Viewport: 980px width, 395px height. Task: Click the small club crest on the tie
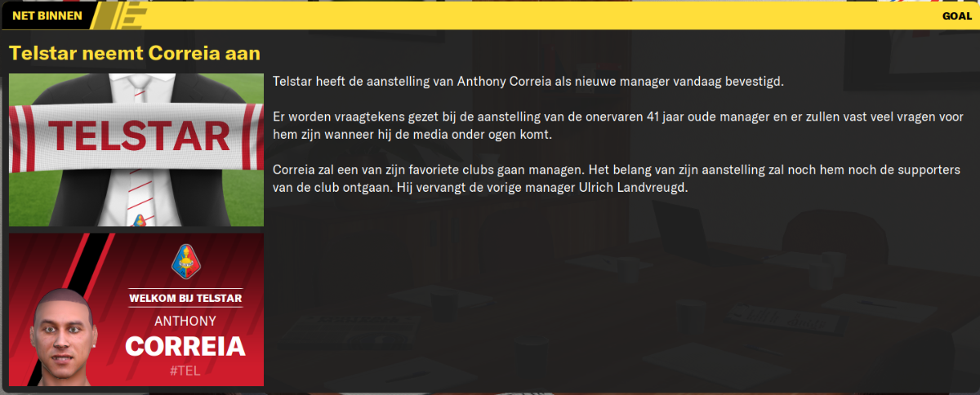click(137, 219)
